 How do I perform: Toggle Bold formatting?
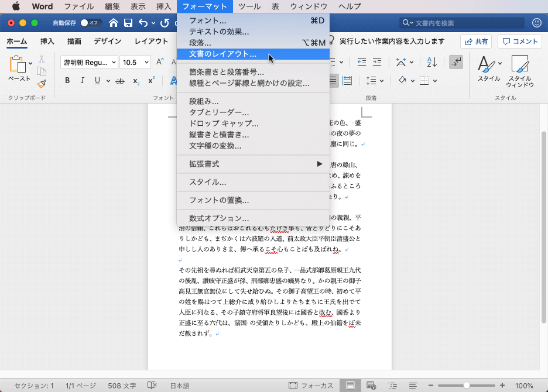pyautogui.click(x=67, y=81)
